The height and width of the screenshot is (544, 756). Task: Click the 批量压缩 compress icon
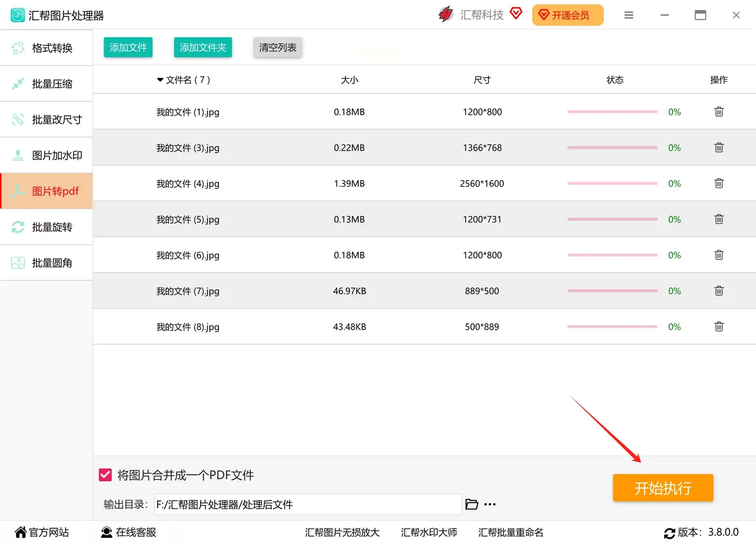tap(18, 83)
